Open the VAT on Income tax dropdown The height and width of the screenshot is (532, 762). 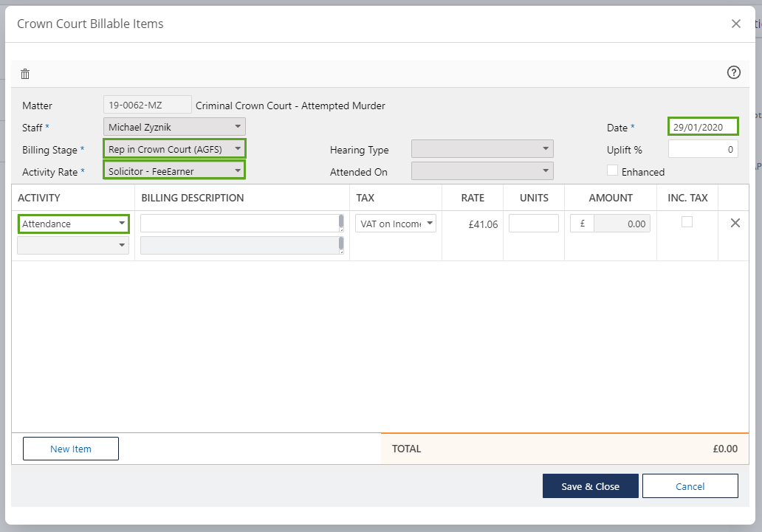pos(396,224)
